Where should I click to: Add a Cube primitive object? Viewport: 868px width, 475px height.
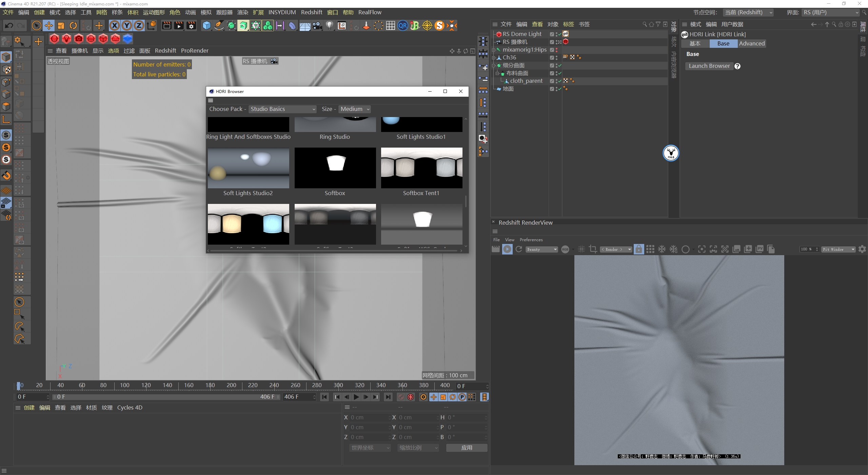coord(206,25)
